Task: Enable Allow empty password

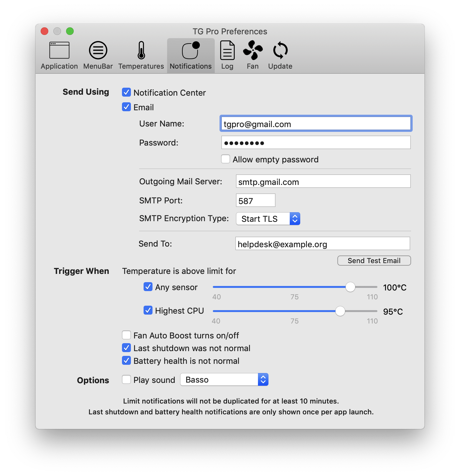Action: [x=226, y=159]
